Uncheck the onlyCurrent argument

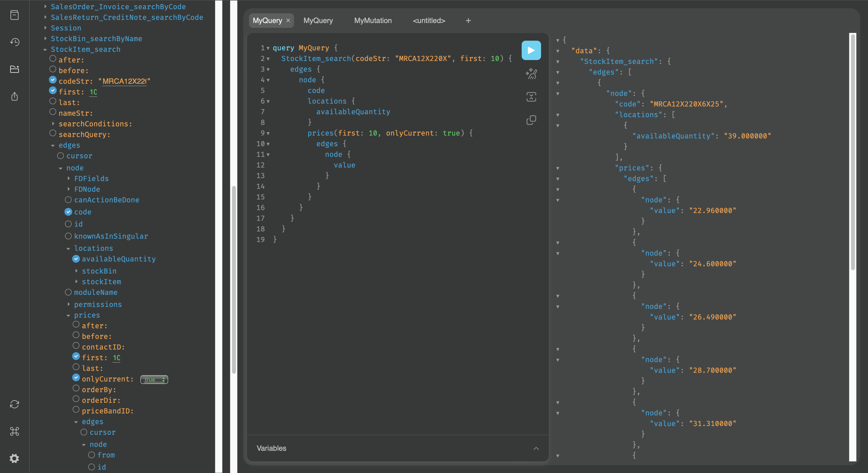(x=76, y=378)
